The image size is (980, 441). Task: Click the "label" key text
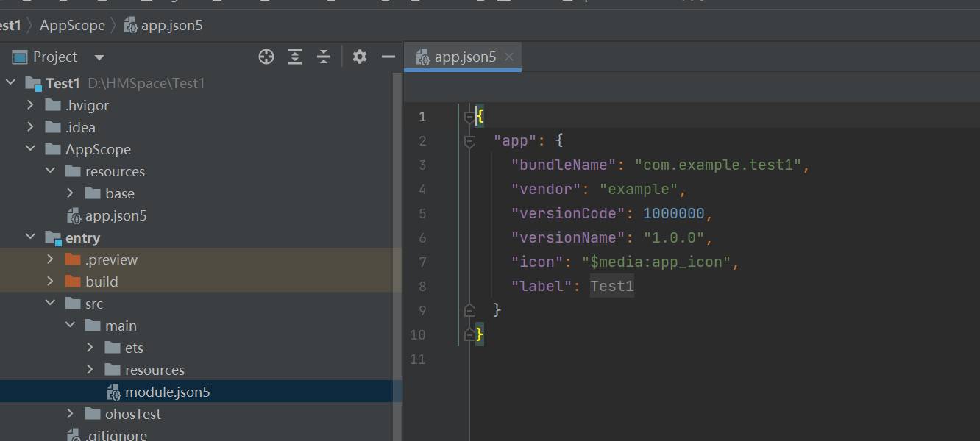(x=542, y=286)
